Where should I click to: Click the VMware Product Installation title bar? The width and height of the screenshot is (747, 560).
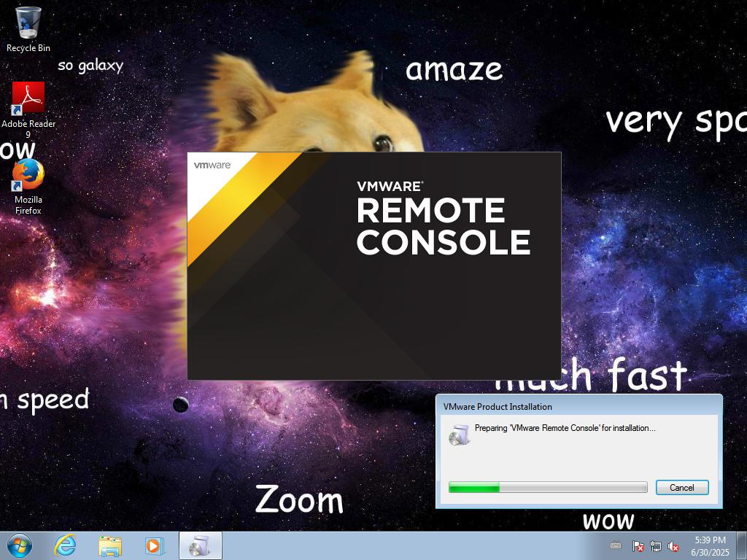[554, 406]
